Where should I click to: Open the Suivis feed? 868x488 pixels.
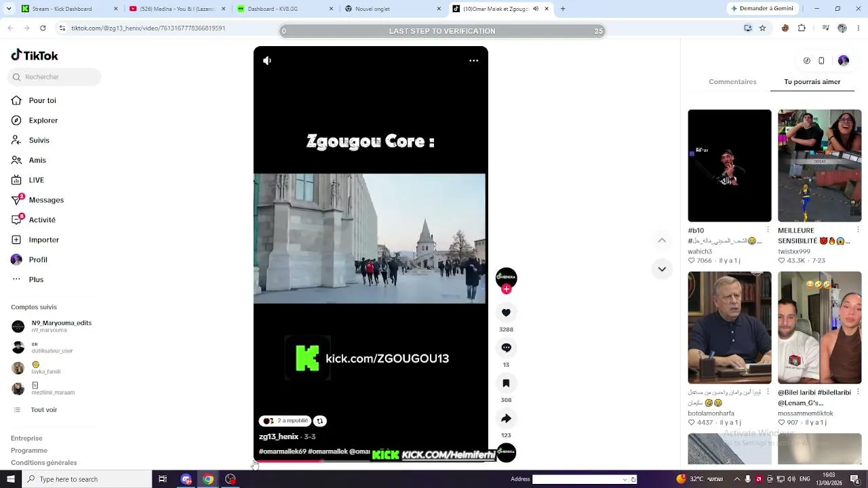tap(31, 140)
